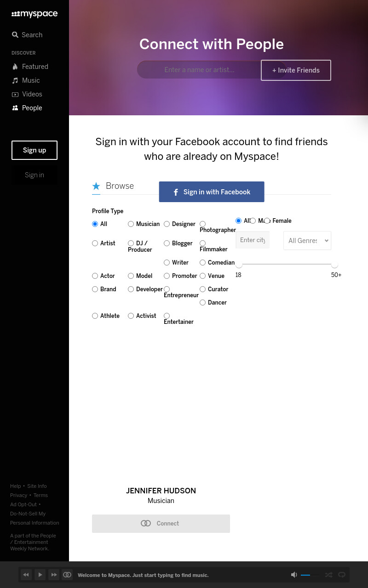Screen dimensions: 368x588
Task: Select the Blogger radio button
Action: (167, 243)
